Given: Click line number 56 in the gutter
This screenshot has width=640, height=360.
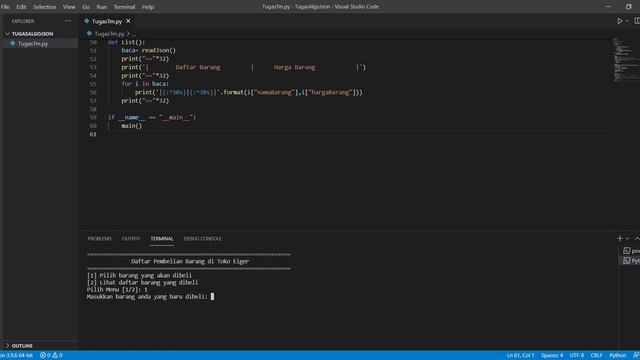Looking at the screenshot, I should 93,92.
